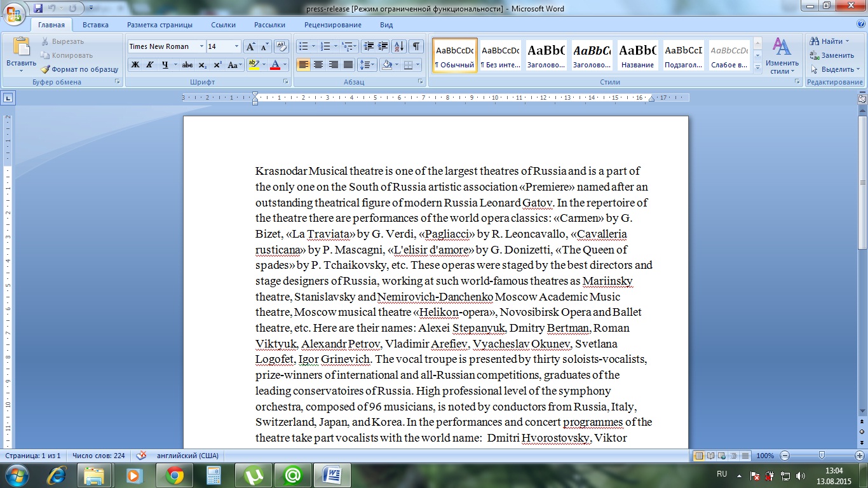This screenshot has width=868, height=488.
Task: Justify the paragraph text
Action: pos(348,65)
